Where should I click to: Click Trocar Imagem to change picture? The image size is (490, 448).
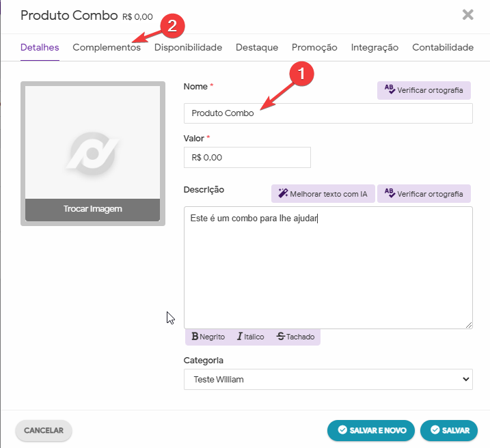(x=93, y=209)
